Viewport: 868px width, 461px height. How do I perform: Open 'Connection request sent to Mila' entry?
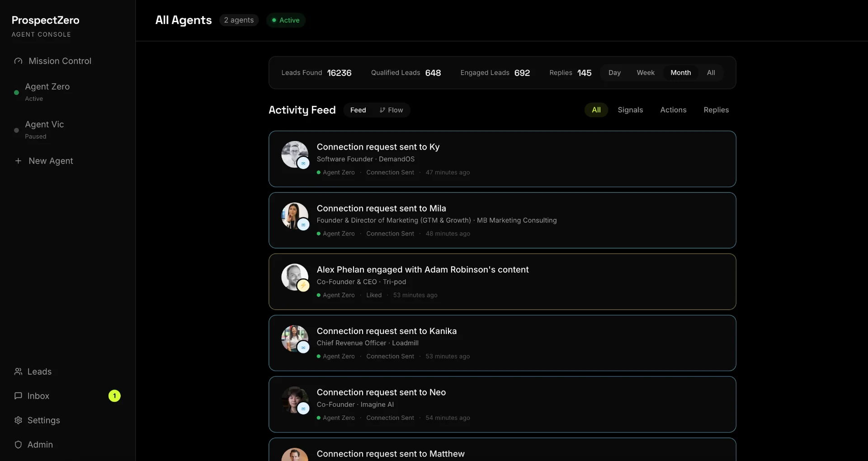coord(502,221)
